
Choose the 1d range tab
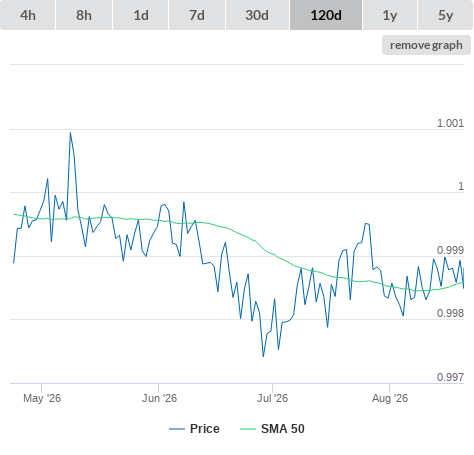141,15
